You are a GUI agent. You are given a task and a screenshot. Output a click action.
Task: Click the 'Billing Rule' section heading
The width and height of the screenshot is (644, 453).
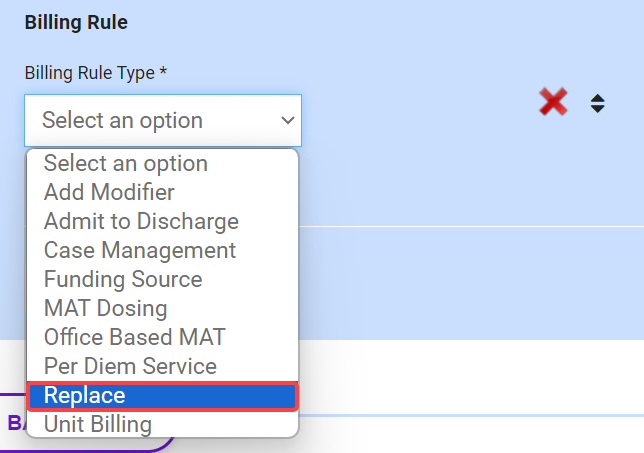[x=76, y=22]
